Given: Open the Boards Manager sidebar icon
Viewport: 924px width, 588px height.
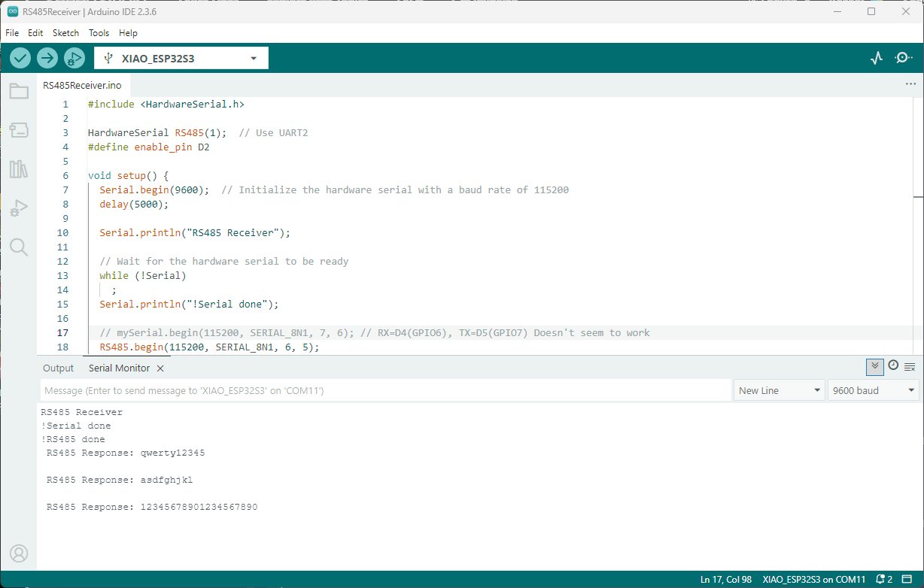Looking at the screenshot, I should (x=19, y=130).
